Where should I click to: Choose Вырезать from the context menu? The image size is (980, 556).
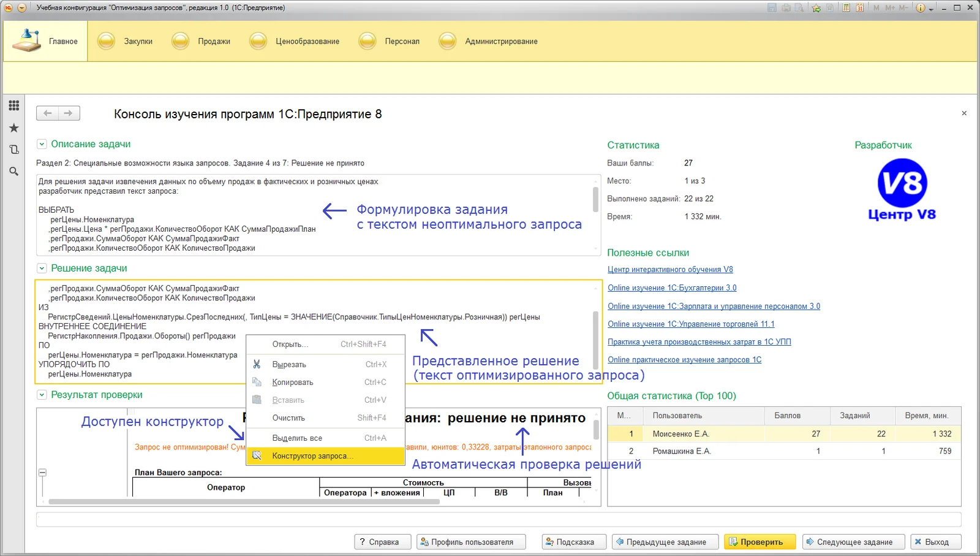coord(325,364)
